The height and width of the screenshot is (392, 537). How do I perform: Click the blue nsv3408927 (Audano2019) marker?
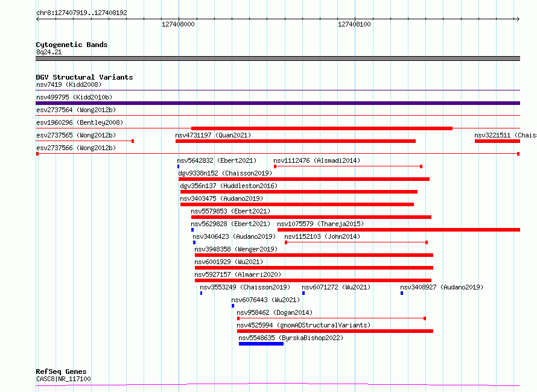[402, 293]
